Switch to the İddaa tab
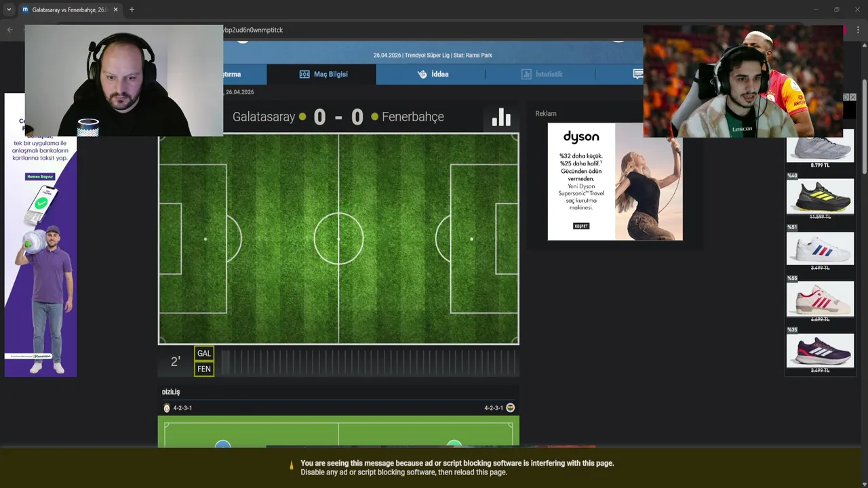Screen dimensions: 868x488 tap(431, 74)
